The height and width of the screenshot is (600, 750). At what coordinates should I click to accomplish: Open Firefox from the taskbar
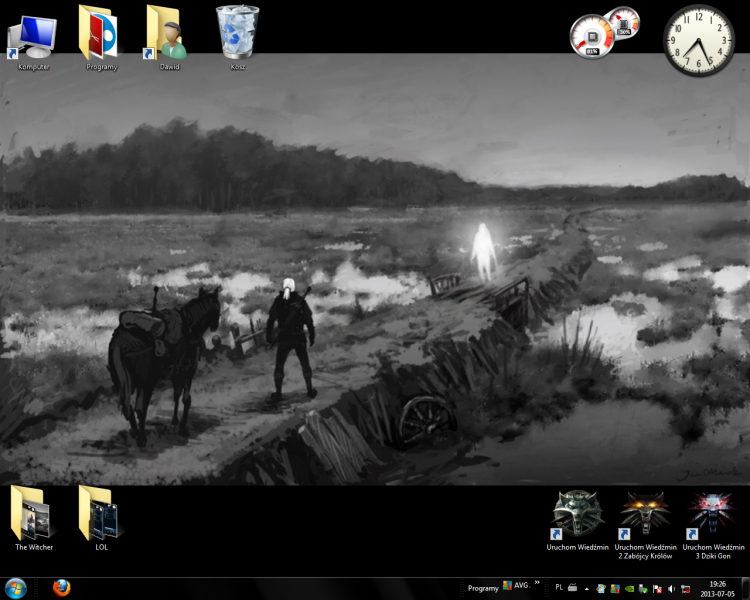tap(62, 588)
